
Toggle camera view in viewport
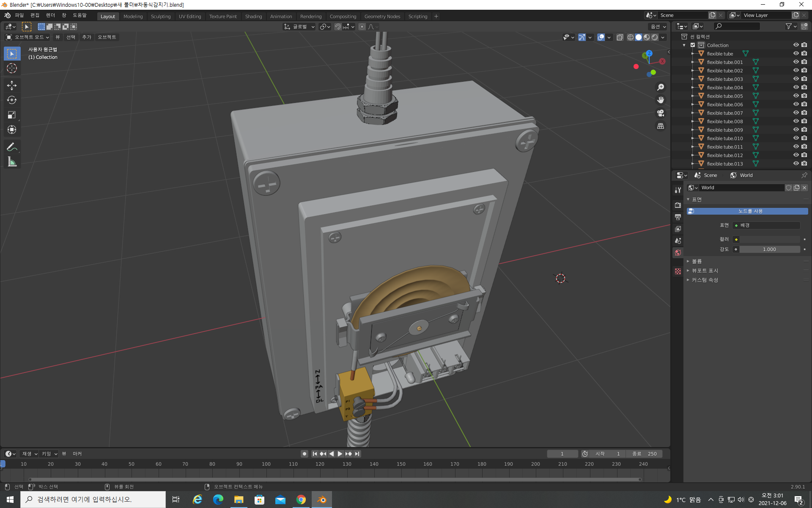point(660,113)
